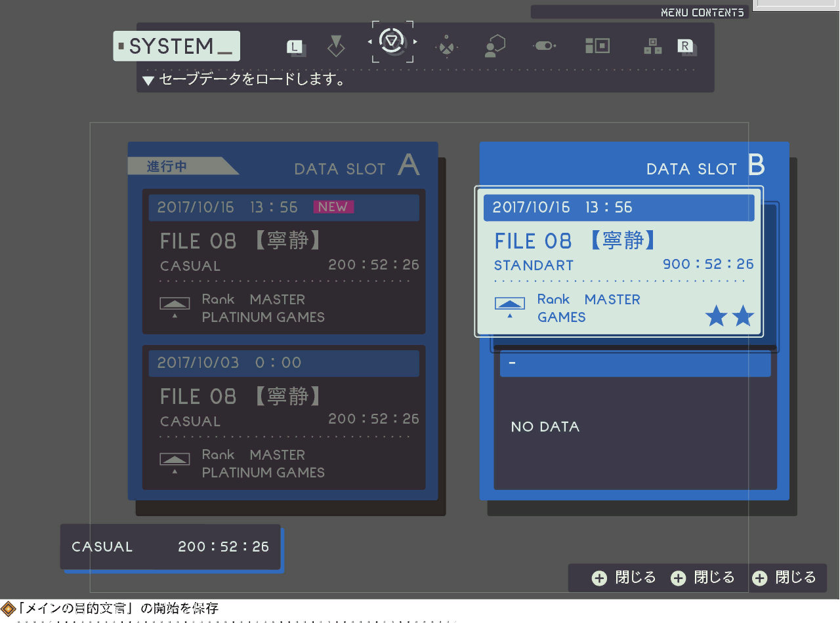Select the DATA SLOT B header
The height and width of the screenshot is (623, 840).
pyautogui.click(x=705, y=167)
